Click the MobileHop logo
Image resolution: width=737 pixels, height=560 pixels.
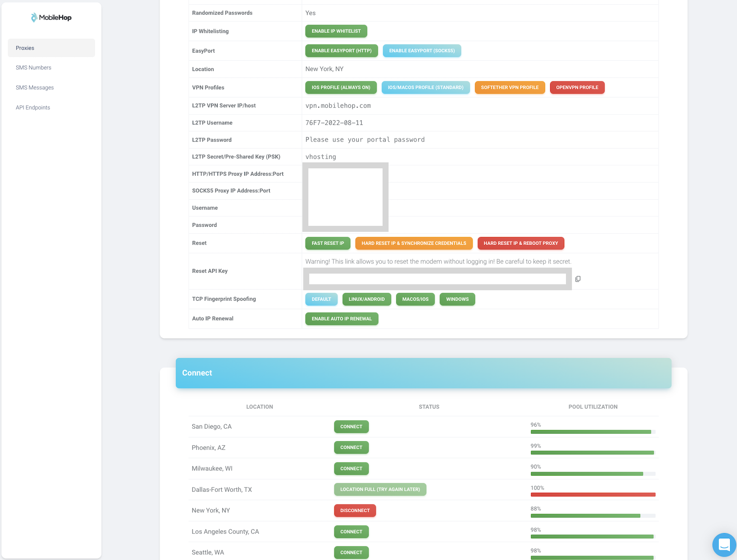[x=51, y=17]
